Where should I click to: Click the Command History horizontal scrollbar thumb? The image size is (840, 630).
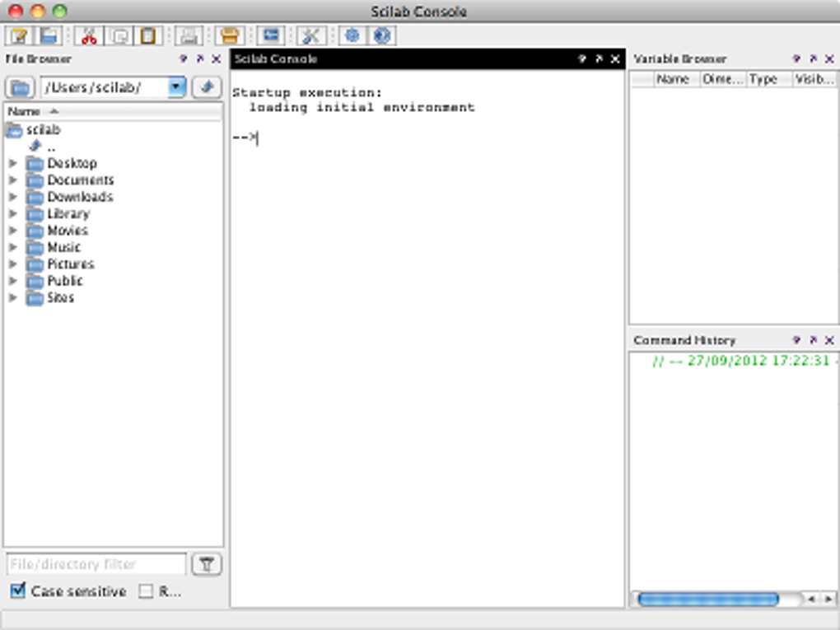click(x=707, y=599)
